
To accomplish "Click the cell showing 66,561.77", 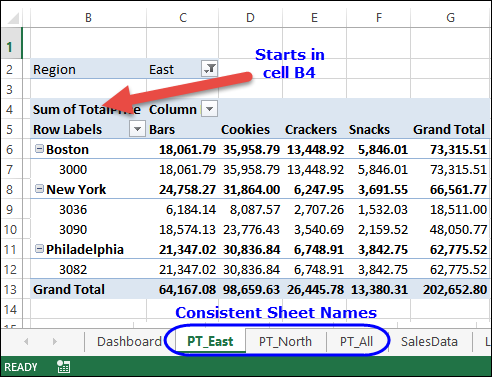I will pos(451,189).
